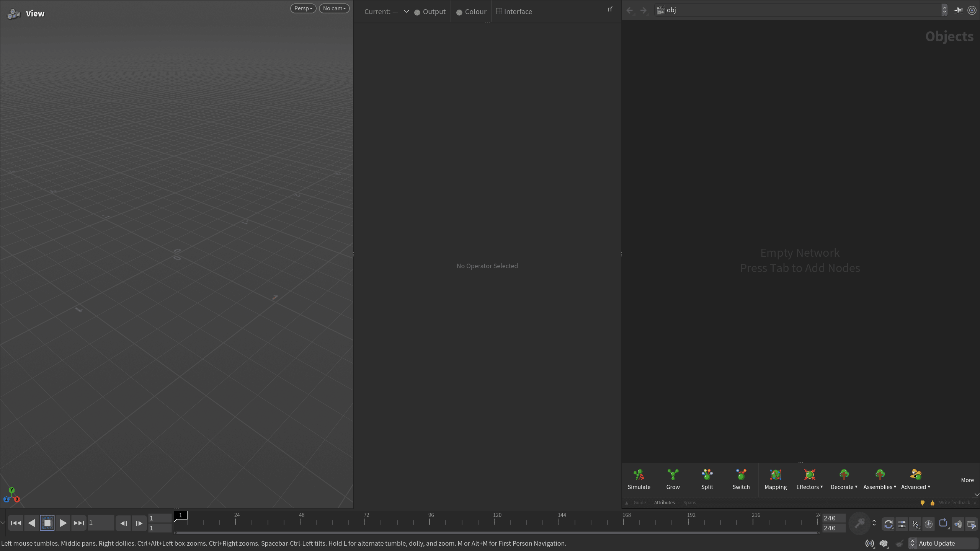
Task: Open the Auto Update mode dropdown
Action: (x=943, y=543)
